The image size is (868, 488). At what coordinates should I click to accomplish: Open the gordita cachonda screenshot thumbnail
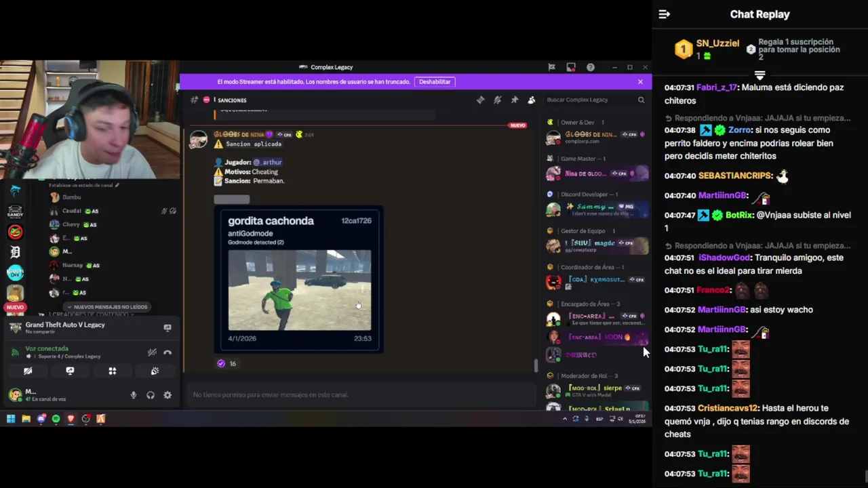tap(299, 290)
